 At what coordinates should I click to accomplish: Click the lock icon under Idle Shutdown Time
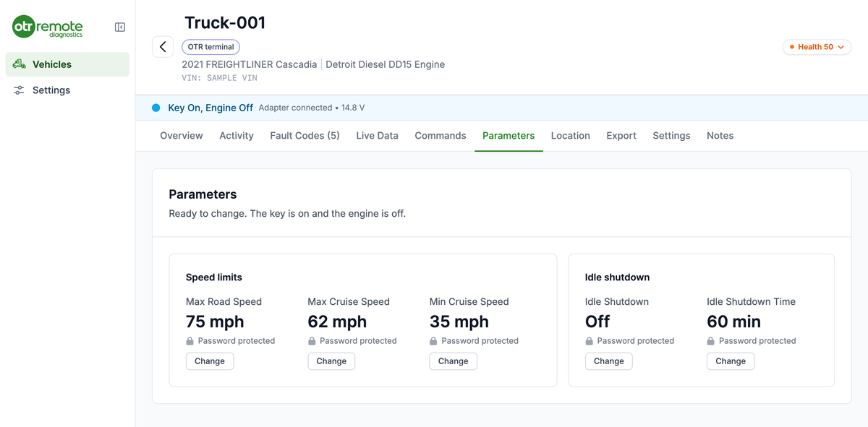(x=711, y=341)
